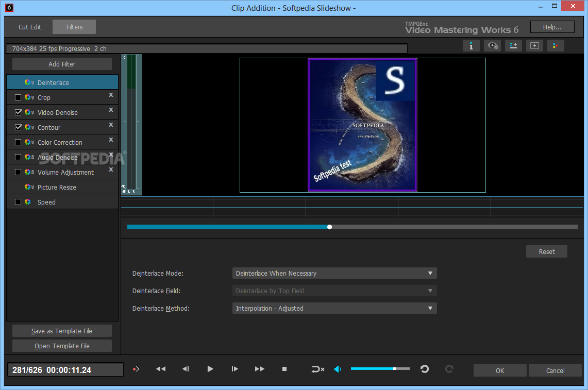Switch to the Cut Edit tab
This screenshot has height=390, width=588.
coord(30,27)
